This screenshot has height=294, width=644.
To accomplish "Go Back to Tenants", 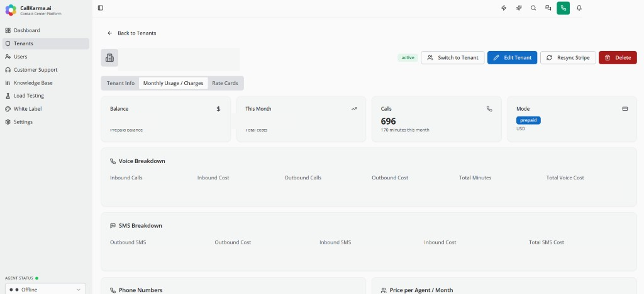I will (x=132, y=33).
